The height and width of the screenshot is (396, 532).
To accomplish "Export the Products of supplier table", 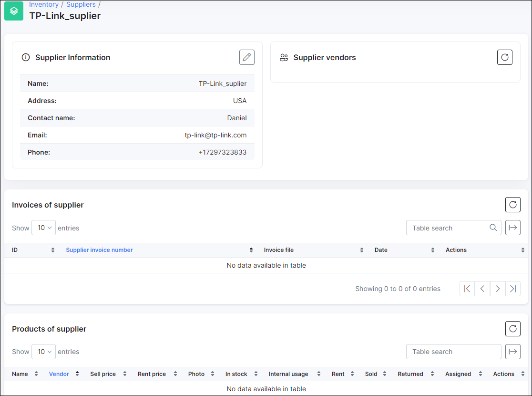I will (x=512, y=352).
